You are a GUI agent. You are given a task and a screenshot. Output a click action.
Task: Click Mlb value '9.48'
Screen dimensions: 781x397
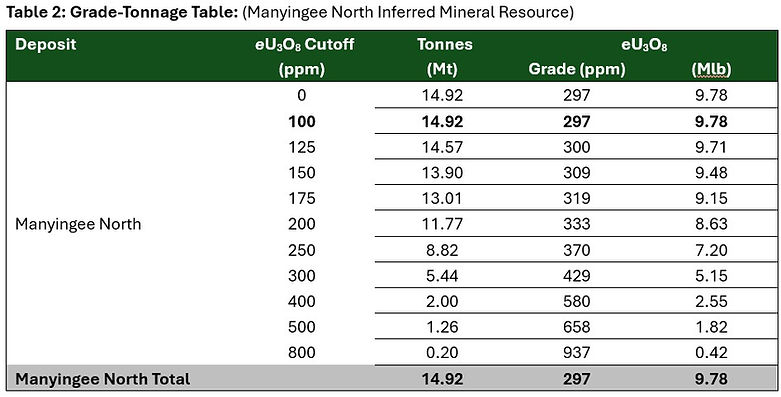711,173
